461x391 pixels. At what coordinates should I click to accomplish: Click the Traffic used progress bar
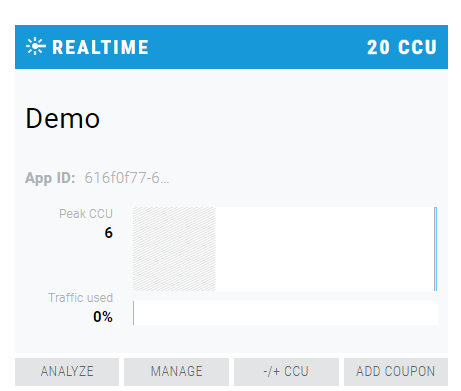click(x=285, y=313)
